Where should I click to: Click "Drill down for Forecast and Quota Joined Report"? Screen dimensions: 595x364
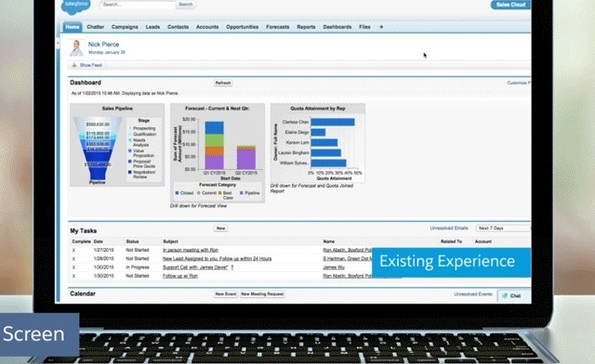tap(311, 188)
